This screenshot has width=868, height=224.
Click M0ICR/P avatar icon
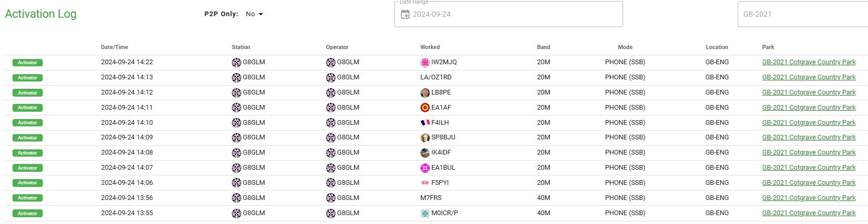(x=425, y=214)
